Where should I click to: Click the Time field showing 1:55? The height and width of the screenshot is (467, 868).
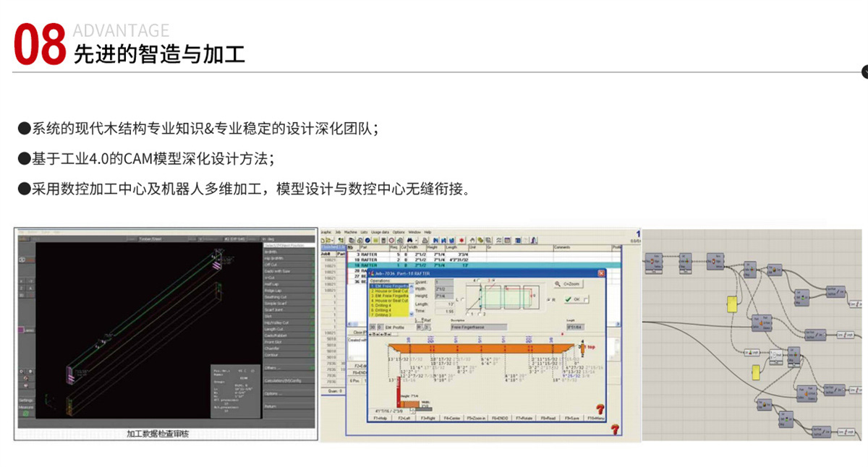point(445,311)
